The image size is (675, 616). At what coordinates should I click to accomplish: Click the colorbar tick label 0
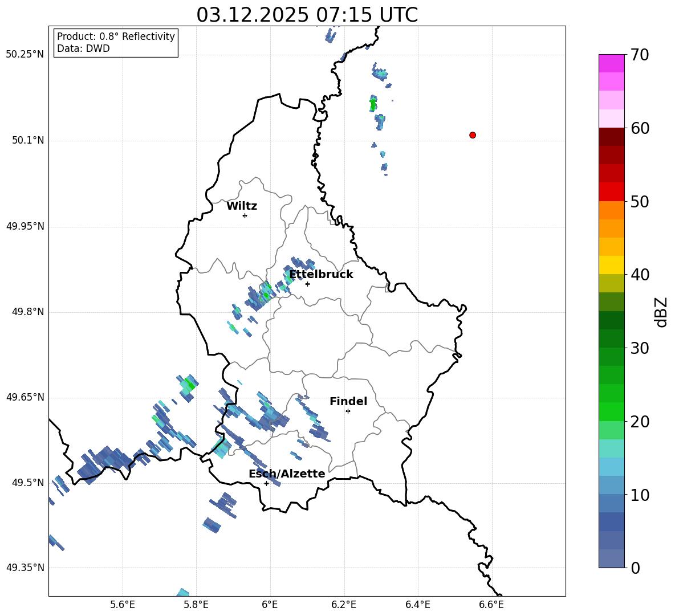pos(635,568)
